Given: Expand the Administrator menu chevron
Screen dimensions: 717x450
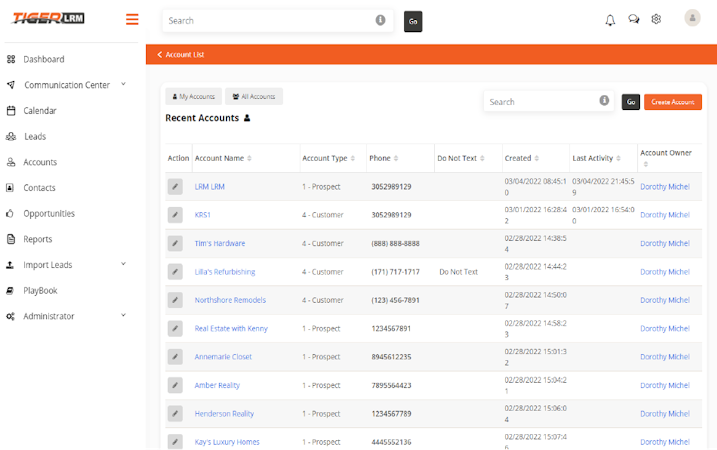Looking at the screenshot, I should pyautogui.click(x=123, y=315).
